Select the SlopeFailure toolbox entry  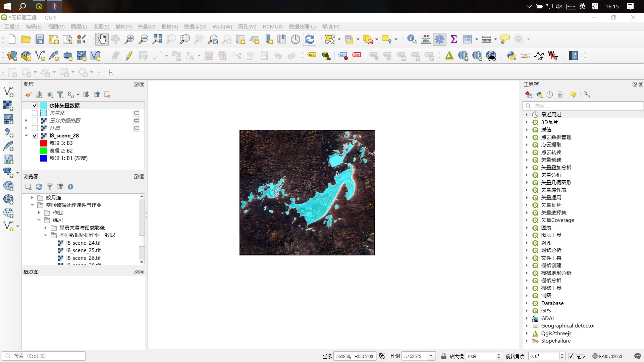point(556,341)
